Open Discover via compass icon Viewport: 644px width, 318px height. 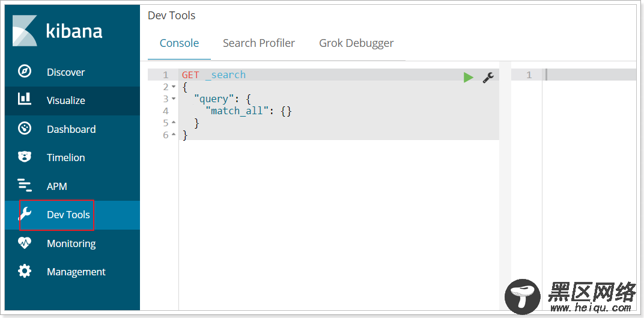25,72
